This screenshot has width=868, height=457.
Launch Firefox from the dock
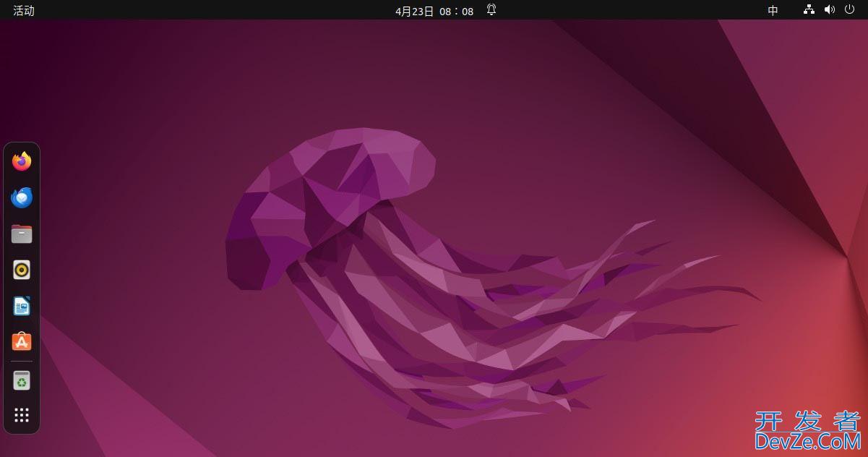coord(22,161)
